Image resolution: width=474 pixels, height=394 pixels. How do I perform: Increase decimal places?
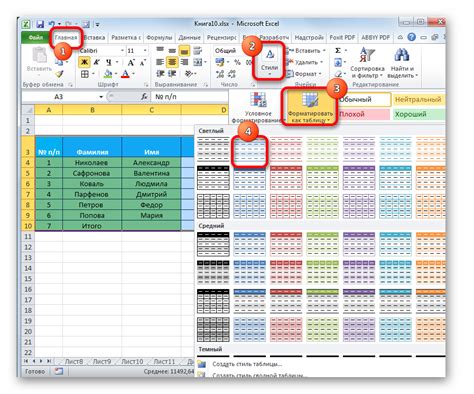pyautogui.click(x=220, y=74)
